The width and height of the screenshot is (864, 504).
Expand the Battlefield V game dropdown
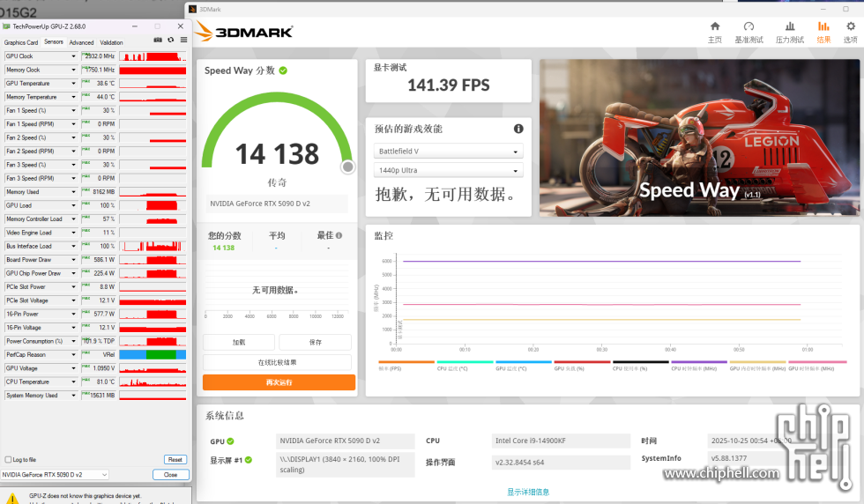click(448, 151)
